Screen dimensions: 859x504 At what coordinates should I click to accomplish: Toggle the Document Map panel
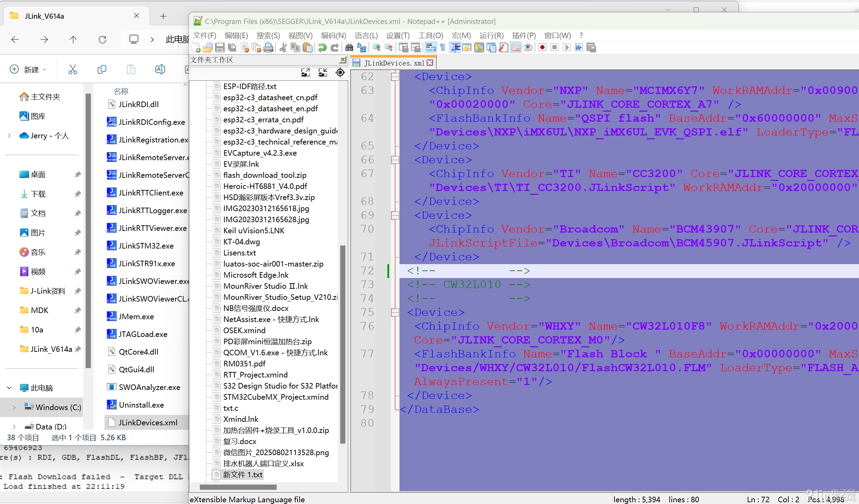[x=479, y=47]
